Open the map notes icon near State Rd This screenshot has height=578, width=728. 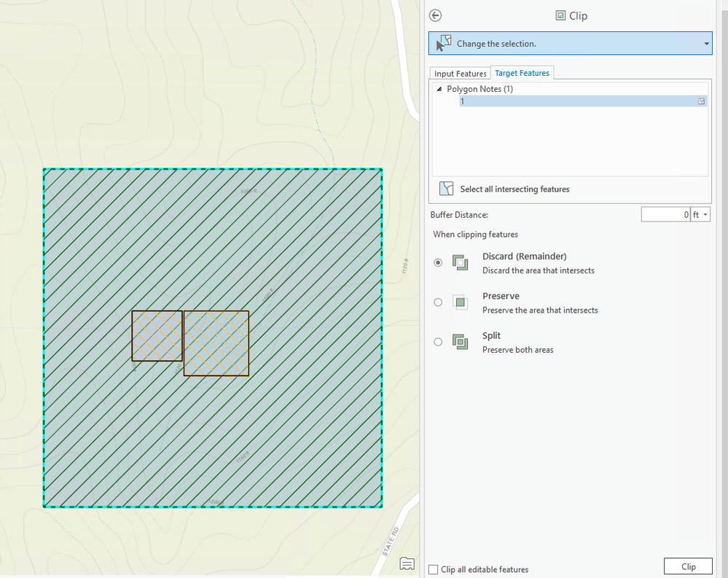(x=407, y=563)
